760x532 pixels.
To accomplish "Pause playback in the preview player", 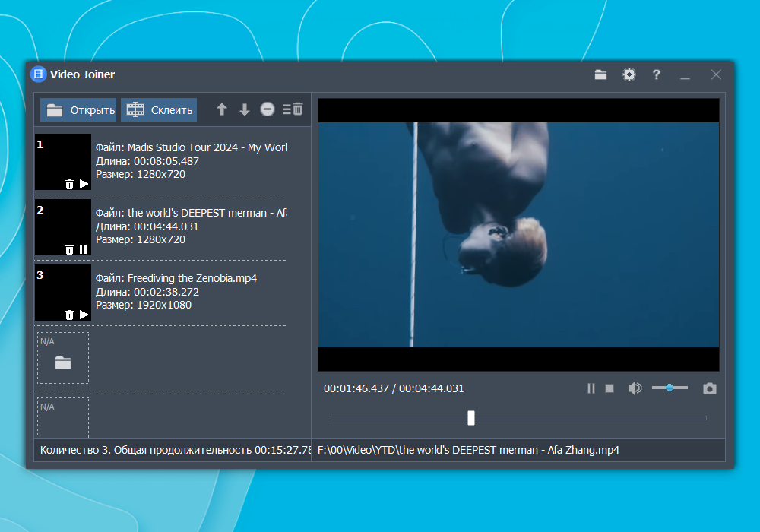I will (591, 388).
